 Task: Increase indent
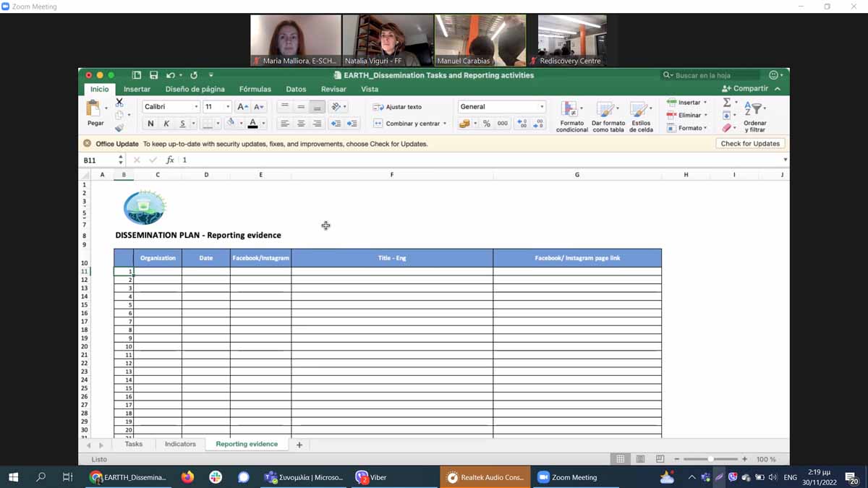point(352,124)
